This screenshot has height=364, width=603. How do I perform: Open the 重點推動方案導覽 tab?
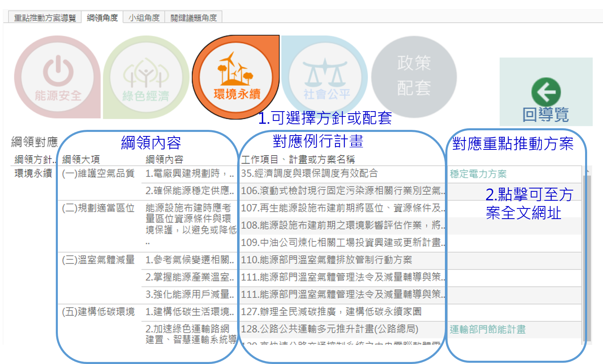pyautogui.click(x=45, y=18)
